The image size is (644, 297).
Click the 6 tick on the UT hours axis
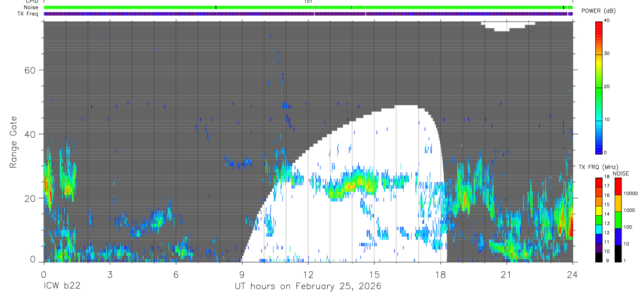[x=176, y=273]
